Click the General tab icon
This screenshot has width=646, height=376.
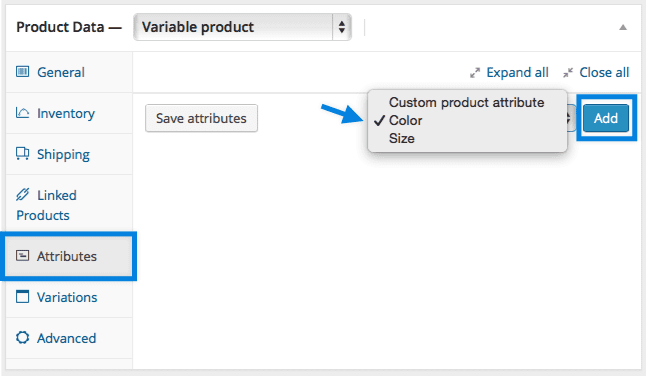pos(22,72)
